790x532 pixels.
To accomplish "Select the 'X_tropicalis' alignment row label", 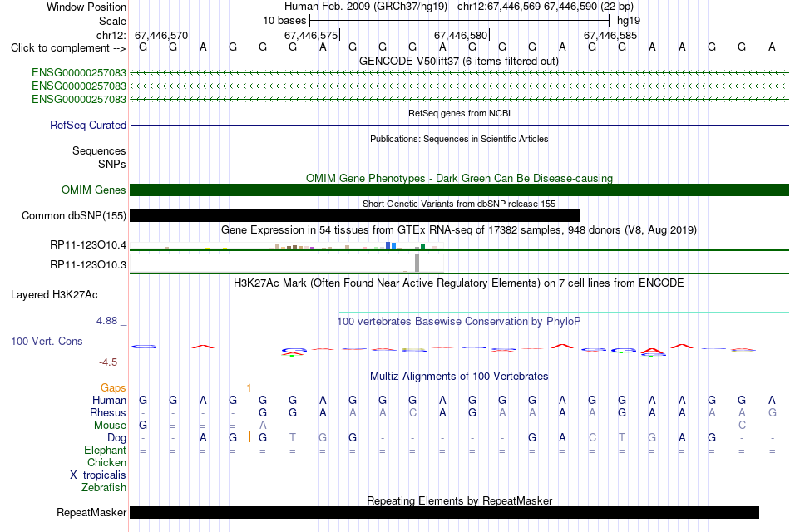I will pyautogui.click(x=98, y=475).
